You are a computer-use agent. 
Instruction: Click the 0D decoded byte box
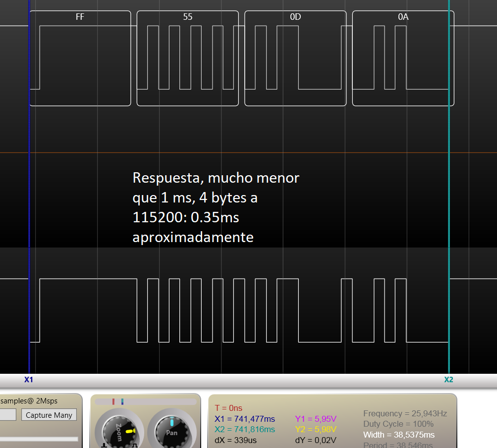click(295, 58)
